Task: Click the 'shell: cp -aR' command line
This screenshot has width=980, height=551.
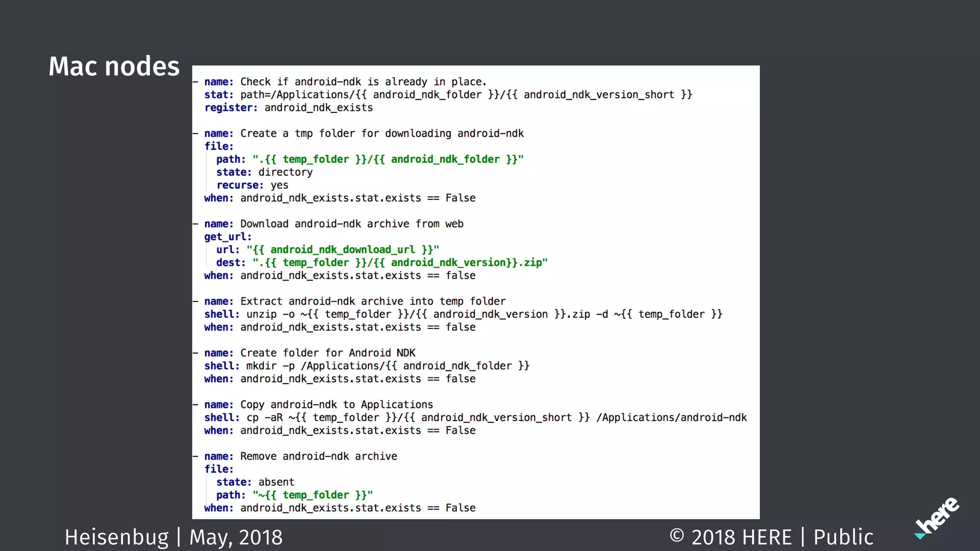Action: coord(476,418)
